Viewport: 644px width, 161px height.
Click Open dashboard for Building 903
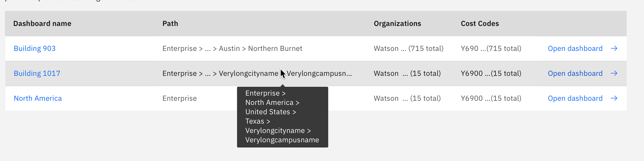coord(575,48)
